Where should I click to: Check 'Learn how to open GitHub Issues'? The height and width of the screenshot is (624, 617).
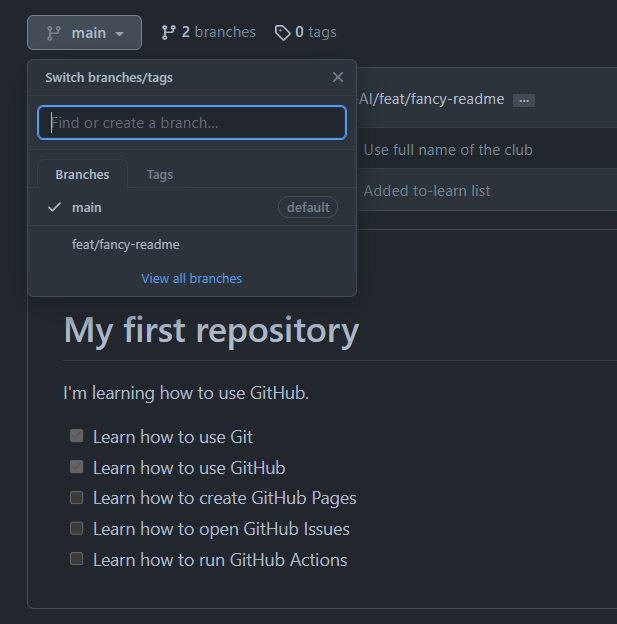point(76,528)
